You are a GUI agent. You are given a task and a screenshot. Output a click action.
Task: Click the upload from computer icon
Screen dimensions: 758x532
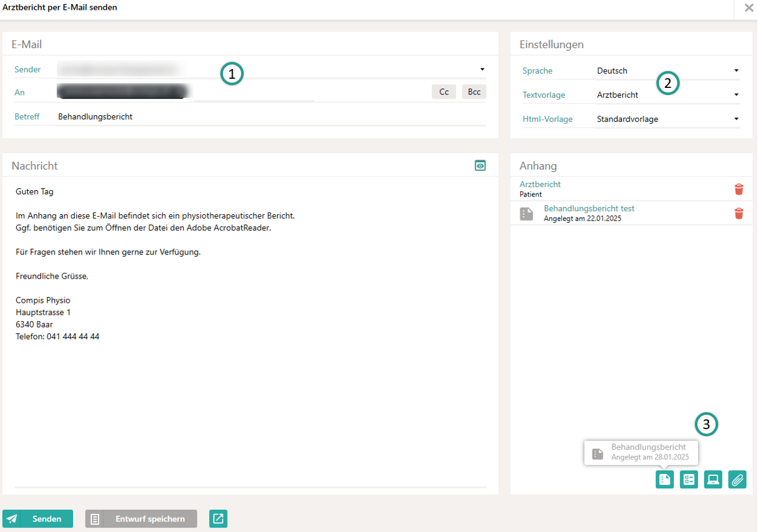713,480
